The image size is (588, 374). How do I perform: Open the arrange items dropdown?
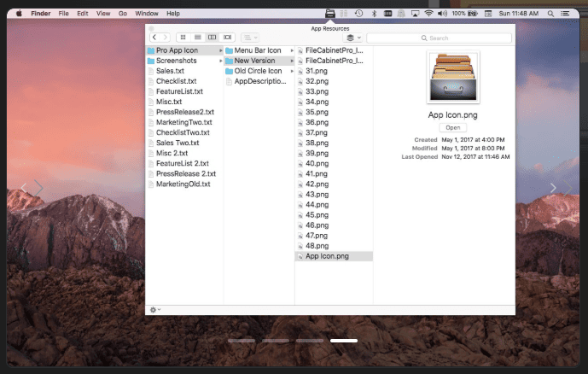tap(250, 38)
